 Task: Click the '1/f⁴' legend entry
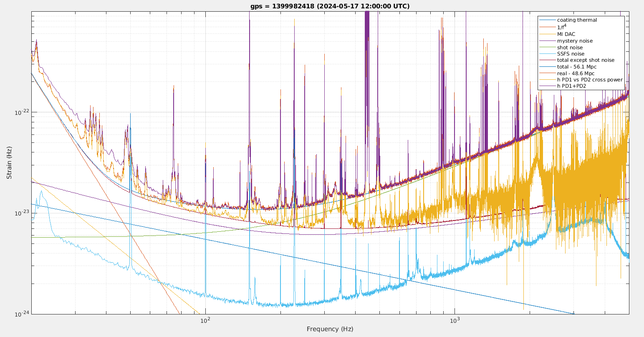coord(561,27)
